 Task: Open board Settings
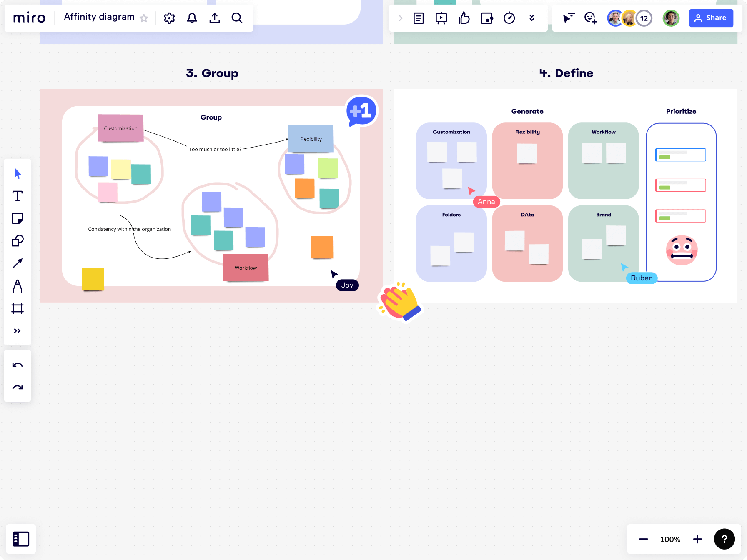pos(169,18)
